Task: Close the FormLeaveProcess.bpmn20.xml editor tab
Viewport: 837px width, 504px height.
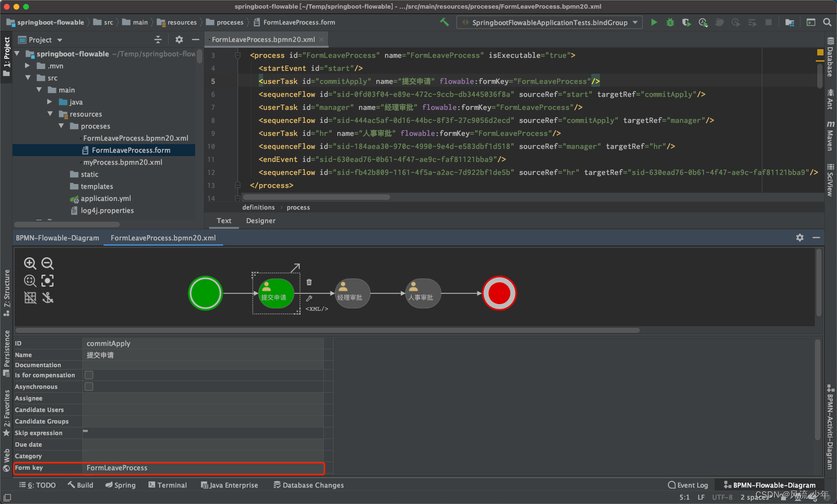Action: [321, 40]
